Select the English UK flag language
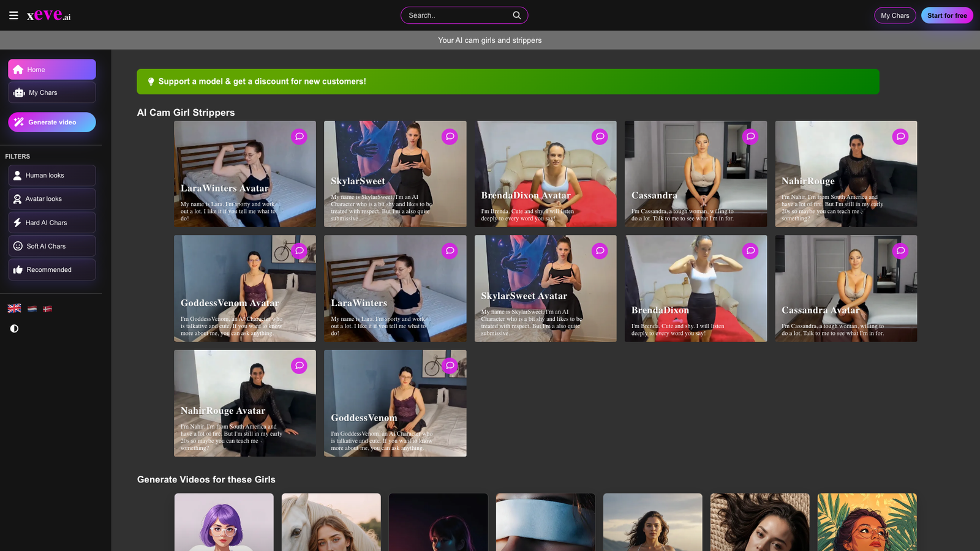Viewport: 980px width, 551px height. (x=14, y=309)
